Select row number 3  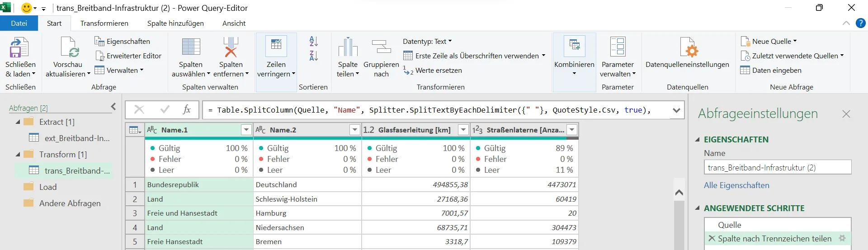pos(135,213)
